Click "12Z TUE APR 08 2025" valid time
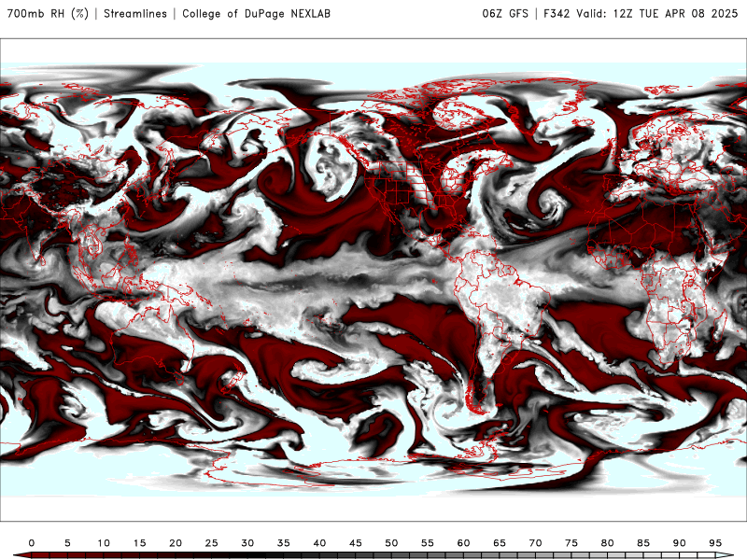 [675, 13]
